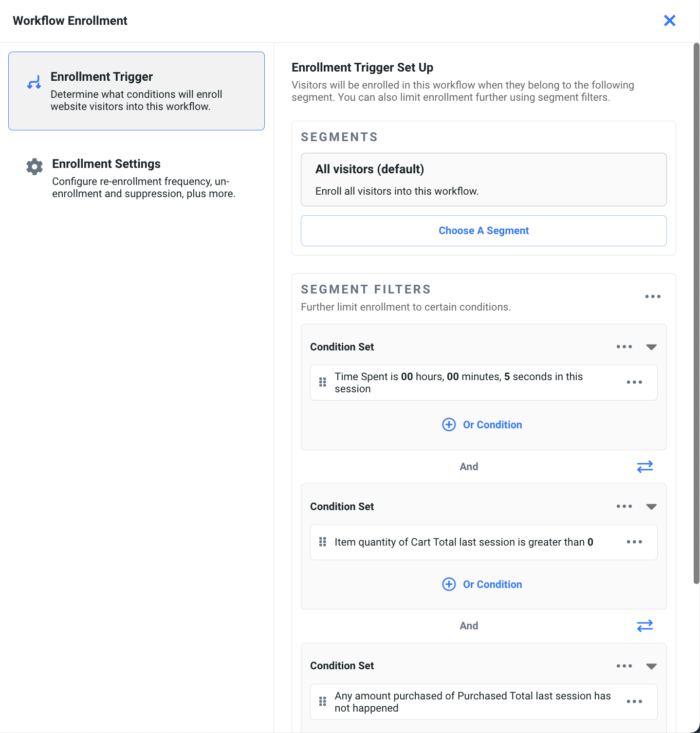Click the Choose A Segment button
The image size is (700, 733).
point(483,231)
